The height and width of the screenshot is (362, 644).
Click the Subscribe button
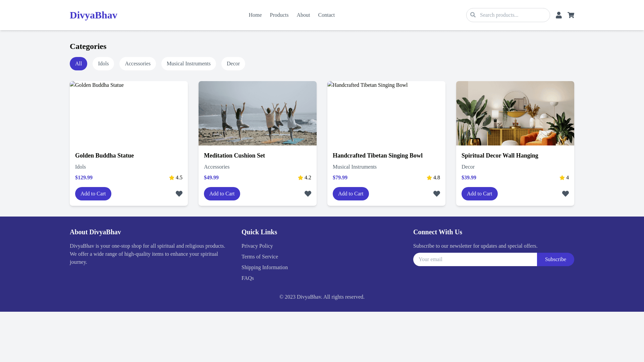pos(555,259)
